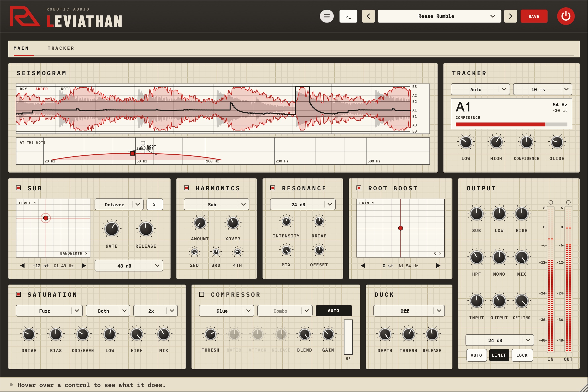Switch to the TRACKER tab
Image resolution: width=588 pixels, height=392 pixels.
(61, 48)
